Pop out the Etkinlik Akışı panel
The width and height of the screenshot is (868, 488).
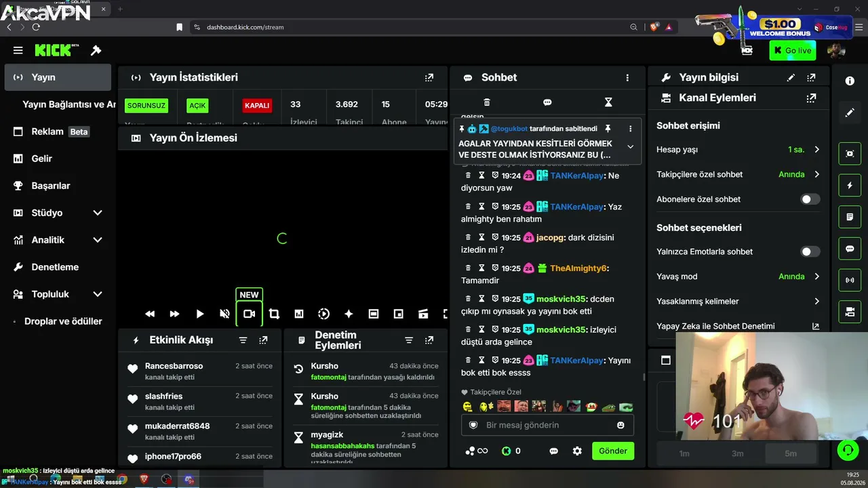point(263,340)
